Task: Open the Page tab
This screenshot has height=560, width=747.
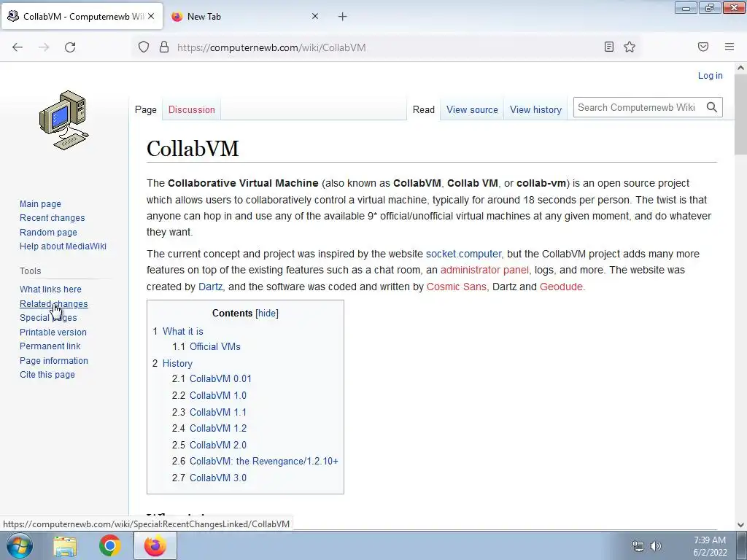Action: pos(146,109)
